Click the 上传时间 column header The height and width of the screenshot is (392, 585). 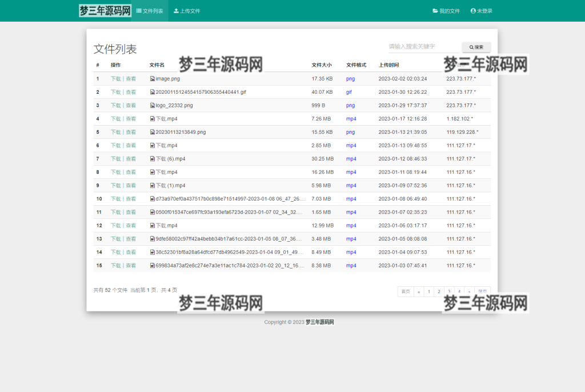[x=388, y=65]
